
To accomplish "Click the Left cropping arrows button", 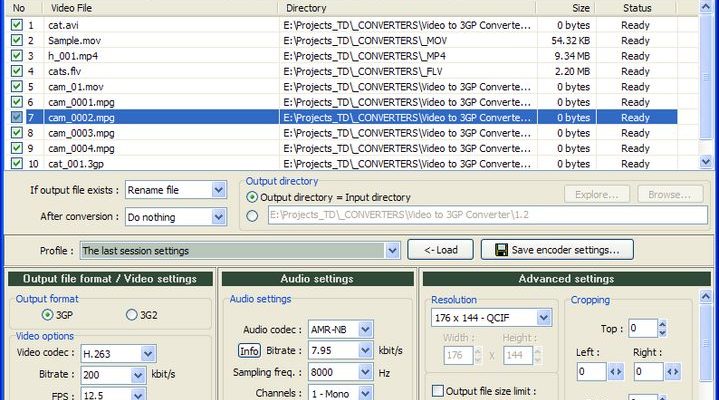I will click(x=616, y=372).
